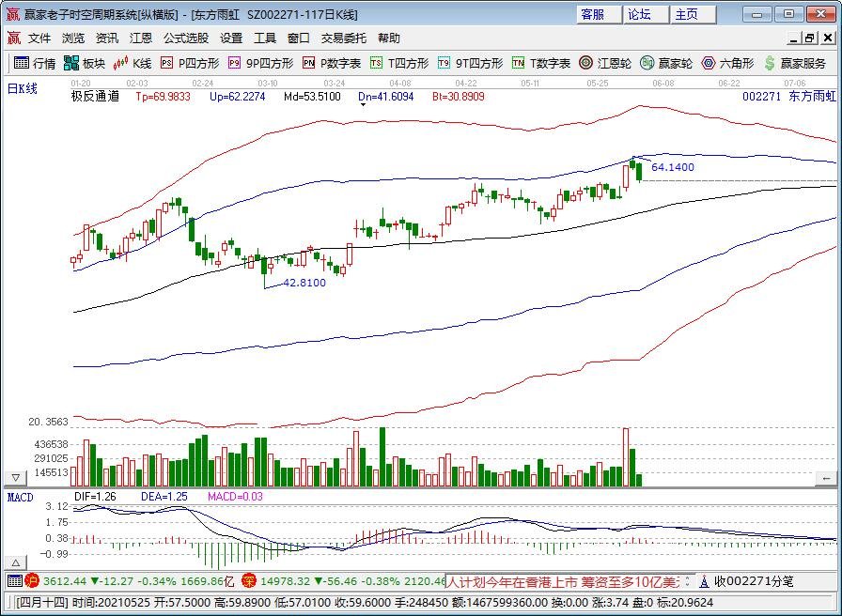Screen dimensions: 842x616
Task: Click the small marker below Dn value
Action: [363, 105]
